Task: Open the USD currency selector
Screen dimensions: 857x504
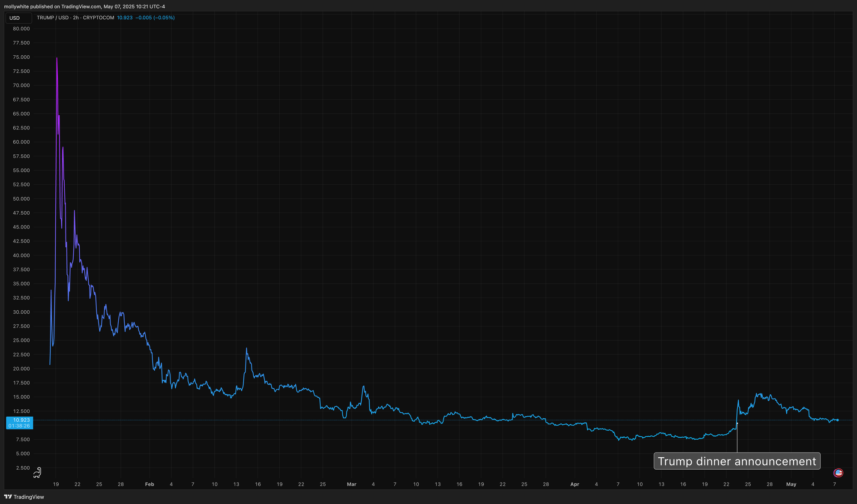Action: pos(18,18)
